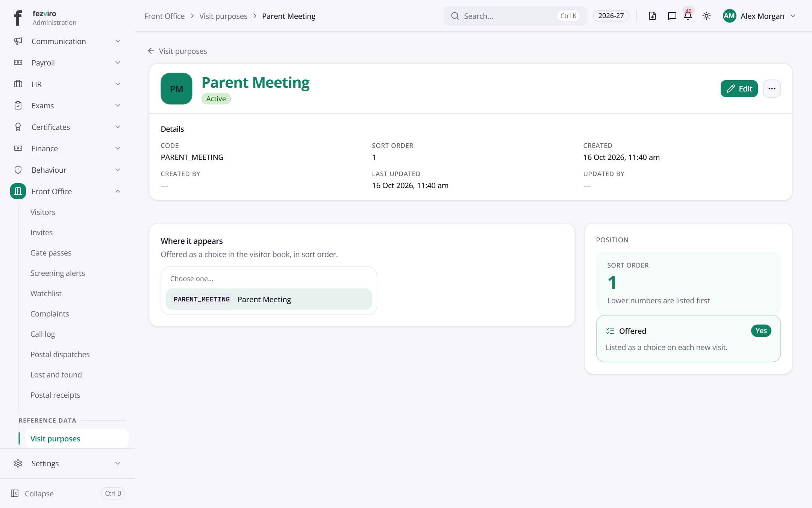Toggle the light/dark theme sun icon
Image resolution: width=812 pixels, height=508 pixels.
click(x=707, y=16)
